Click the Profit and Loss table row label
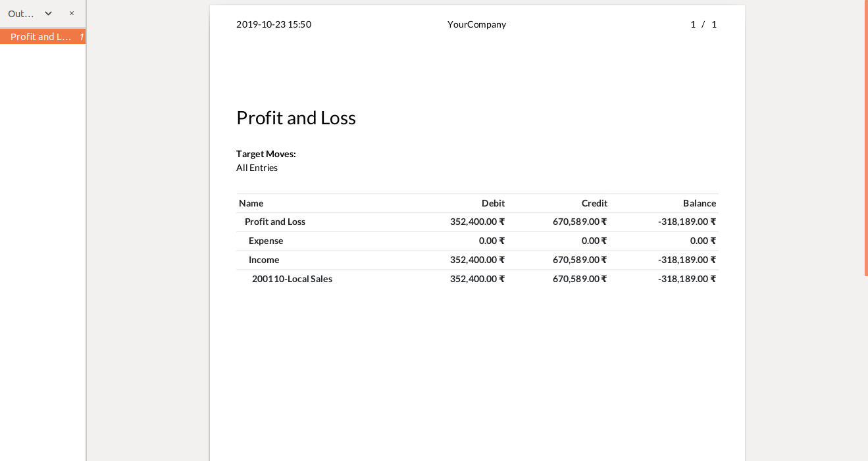 275,222
